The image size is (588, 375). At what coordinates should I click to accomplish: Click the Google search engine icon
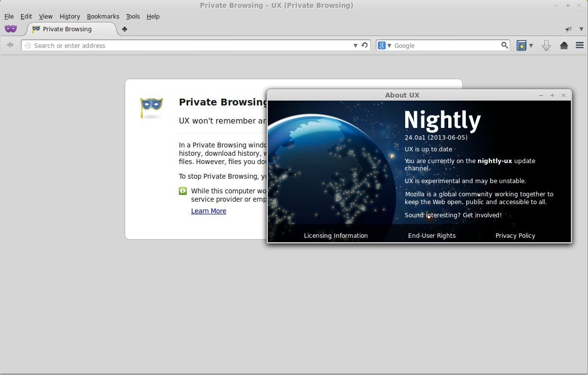(382, 45)
